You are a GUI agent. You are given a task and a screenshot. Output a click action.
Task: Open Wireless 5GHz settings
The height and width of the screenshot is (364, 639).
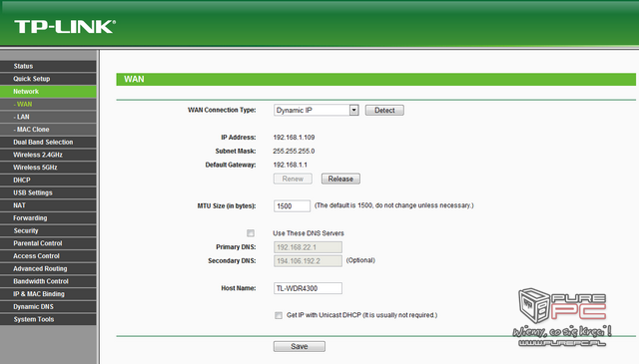coord(48,167)
